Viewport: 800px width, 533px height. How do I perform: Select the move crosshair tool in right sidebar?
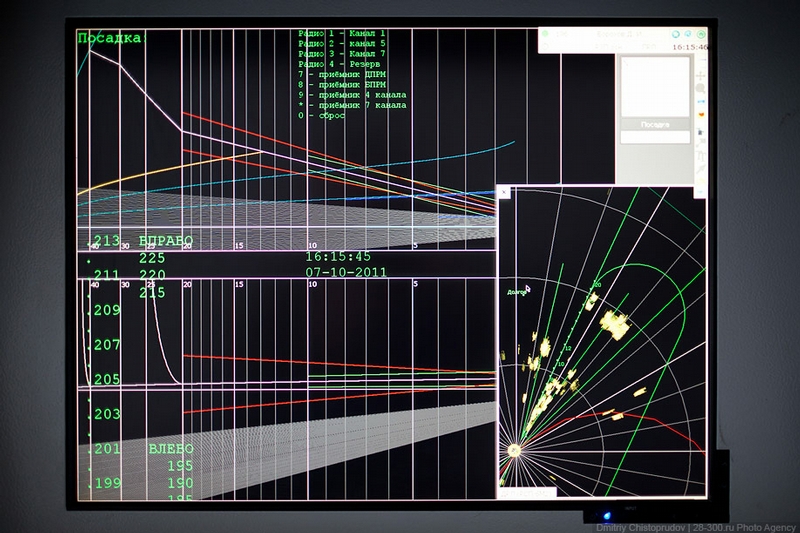click(700, 74)
